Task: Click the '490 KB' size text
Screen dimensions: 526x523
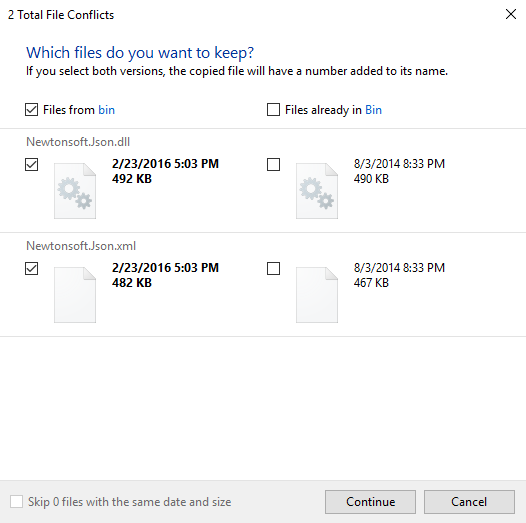Action: (x=371, y=179)
